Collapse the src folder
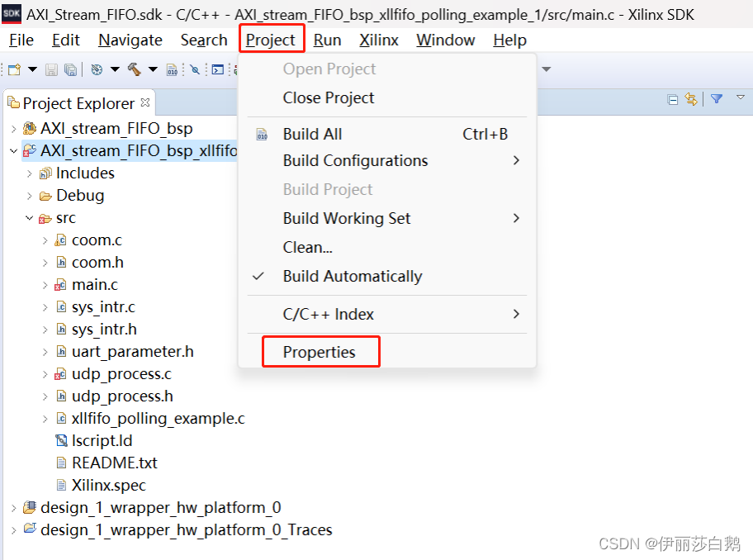 point(29,217)
